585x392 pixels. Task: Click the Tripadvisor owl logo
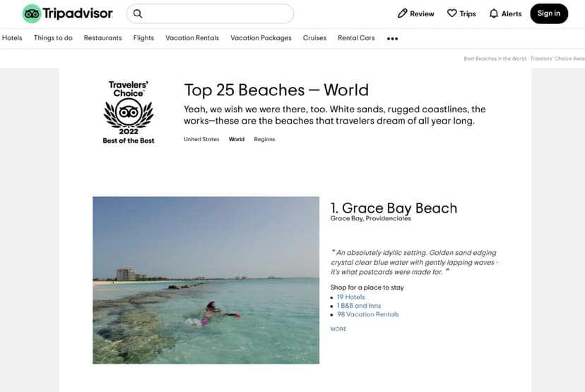(x=32, y=13)
